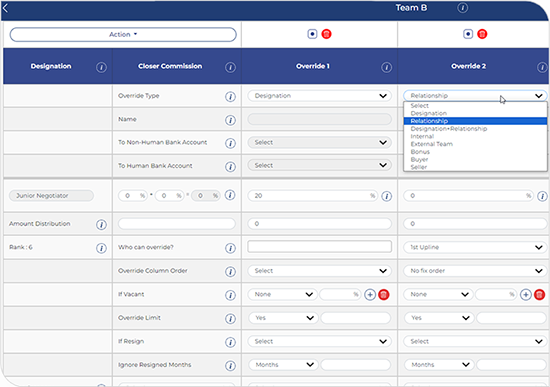550x387 pixels.
Task: Pick Bonus from override type list
Action: (x=420, y=152)
